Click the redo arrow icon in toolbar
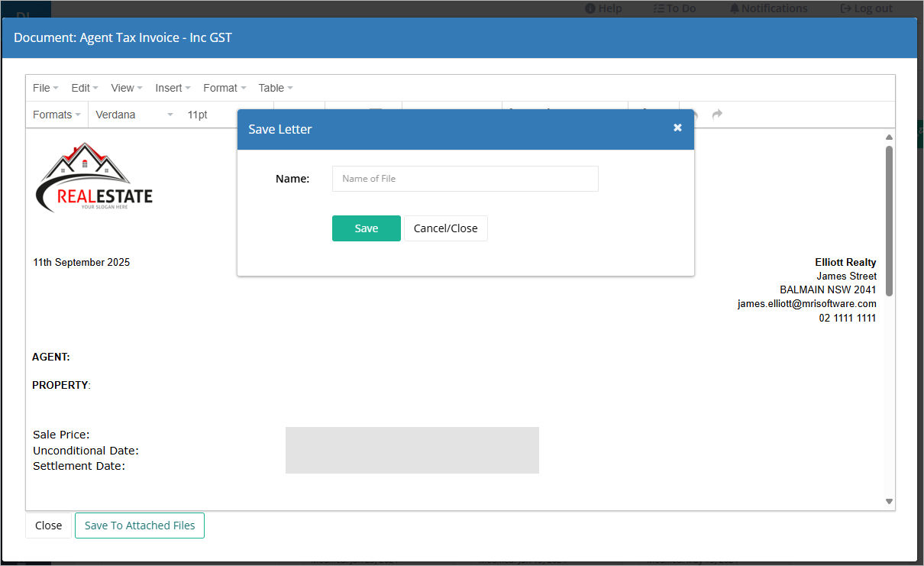The height and width of the screenshot is (566, 924). [717, 115]
